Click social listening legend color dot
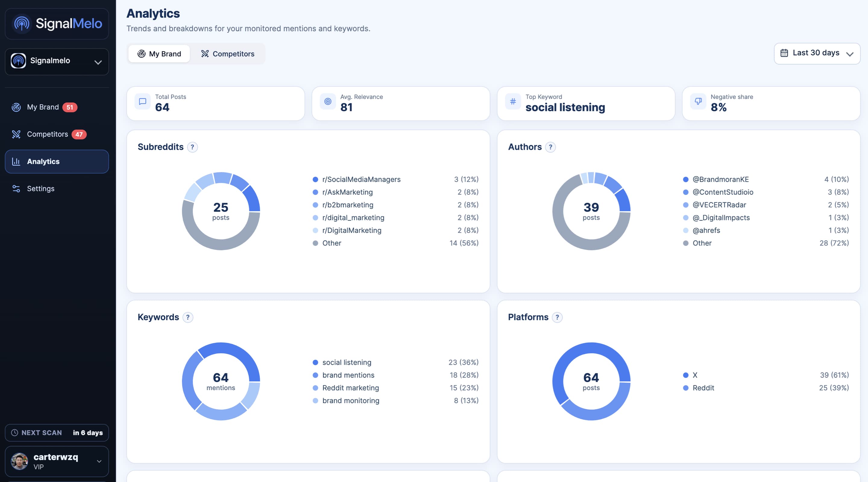Image resolution: width=868 pixels, height=482 pixels. (315, 362)
